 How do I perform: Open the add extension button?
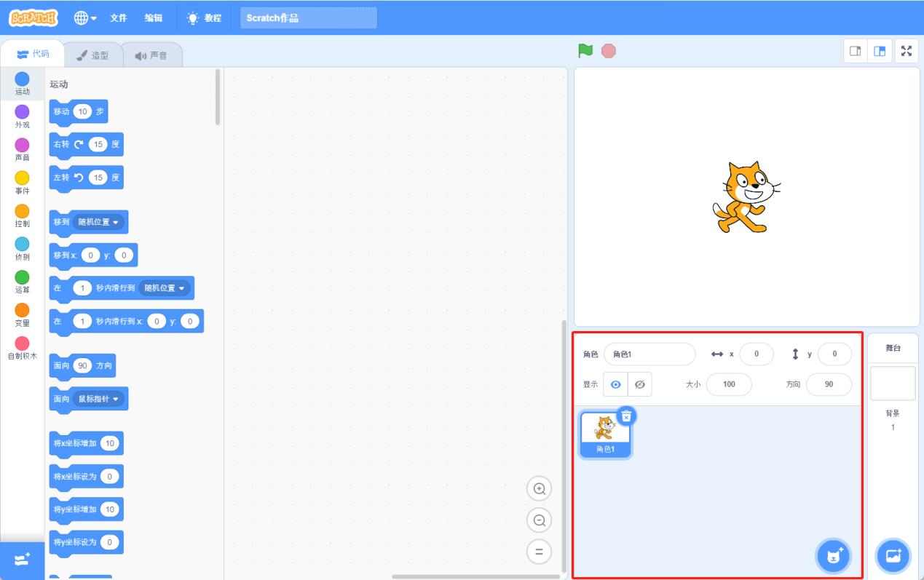pos(22,559)
